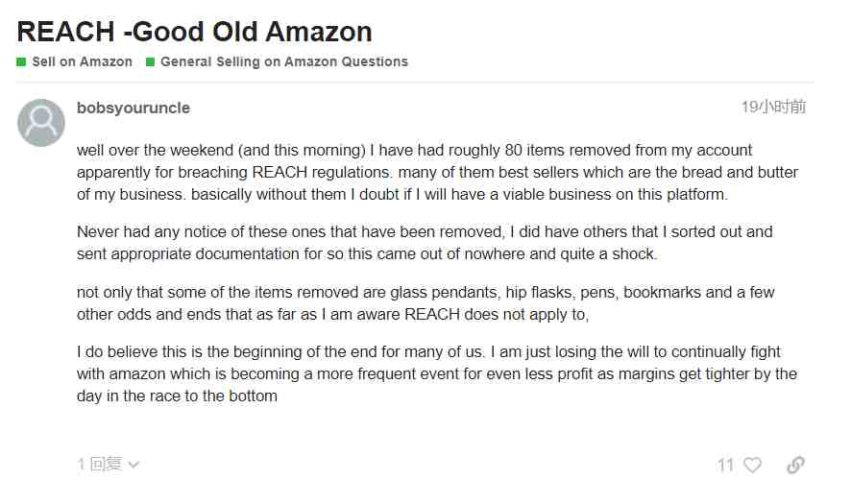Like the post with the heart icon
The image size is (851, 504).
tap(752, 465)
